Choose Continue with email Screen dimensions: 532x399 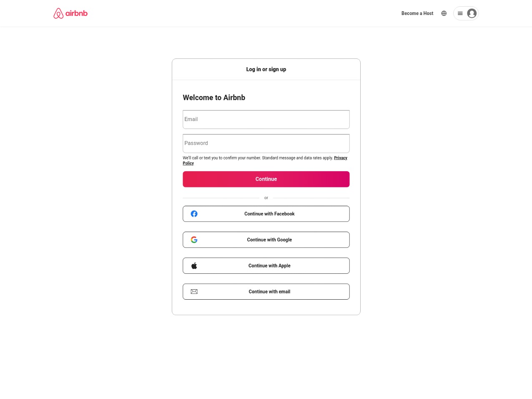pyautogui.click(x=269, y=292)
